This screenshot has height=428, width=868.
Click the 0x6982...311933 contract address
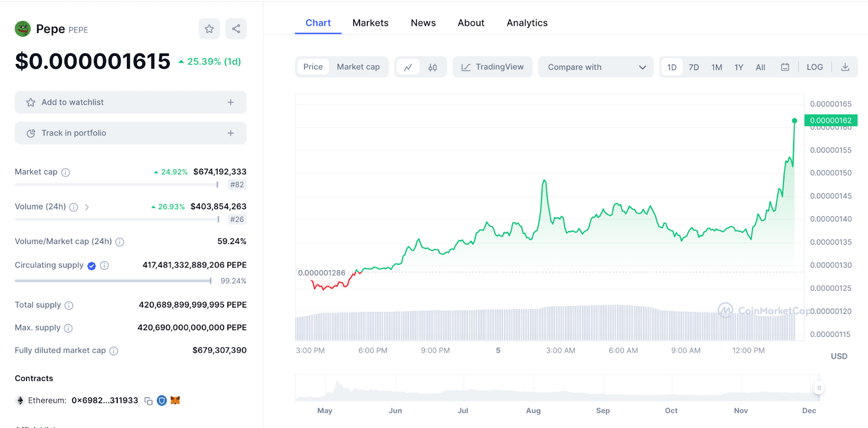click(105, 400)
